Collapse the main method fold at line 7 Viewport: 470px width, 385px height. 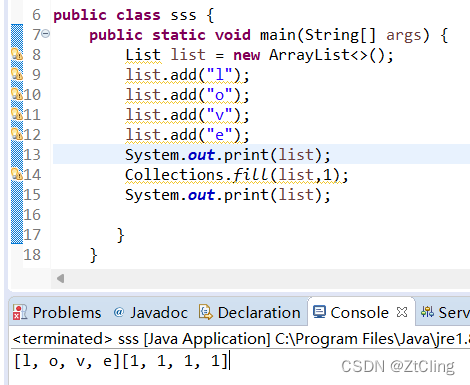click(46, 34)
